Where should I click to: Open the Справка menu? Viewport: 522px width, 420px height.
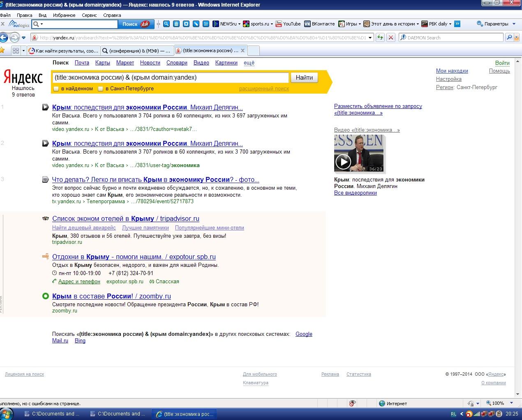[112, 15]
